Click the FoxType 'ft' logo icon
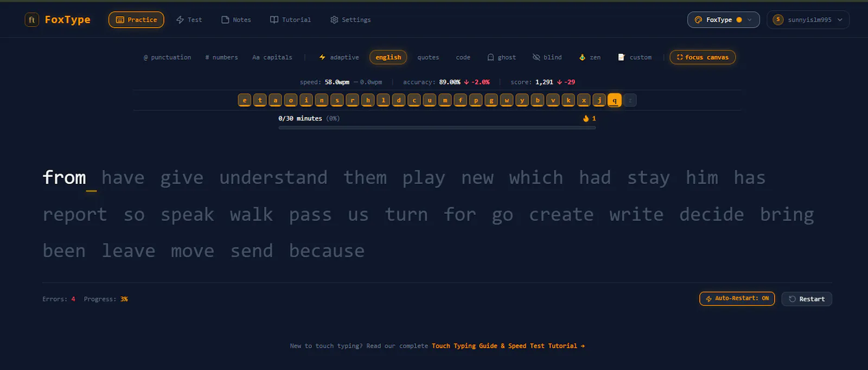The image size is (868, 370). [x=31, y=20]
